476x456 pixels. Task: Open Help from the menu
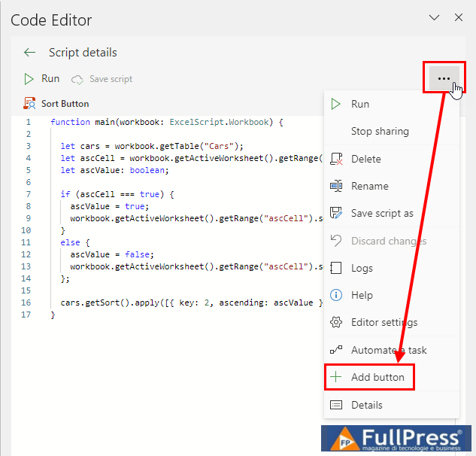click(392, 295)
